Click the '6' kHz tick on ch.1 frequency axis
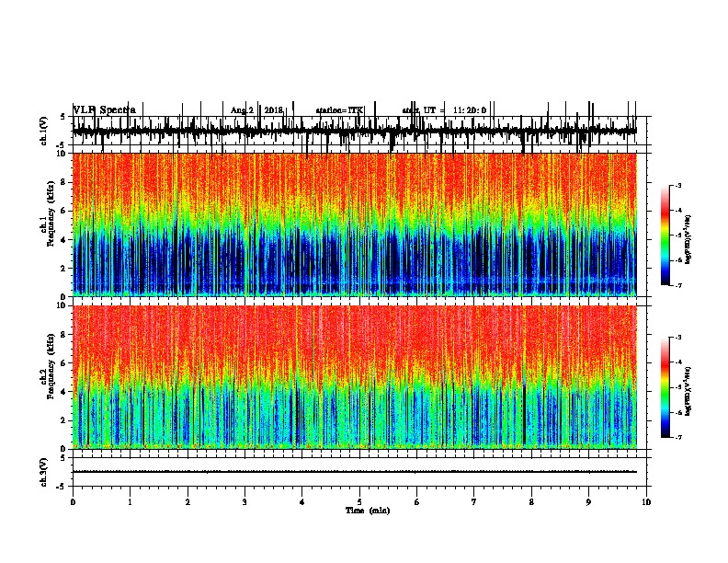The width and height of the screenshot is (728, 563). tap(64, 211)
